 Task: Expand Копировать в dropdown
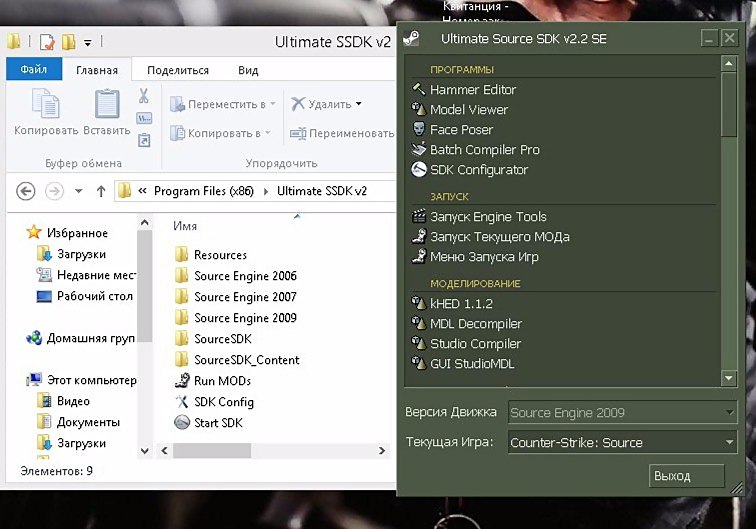268,133
